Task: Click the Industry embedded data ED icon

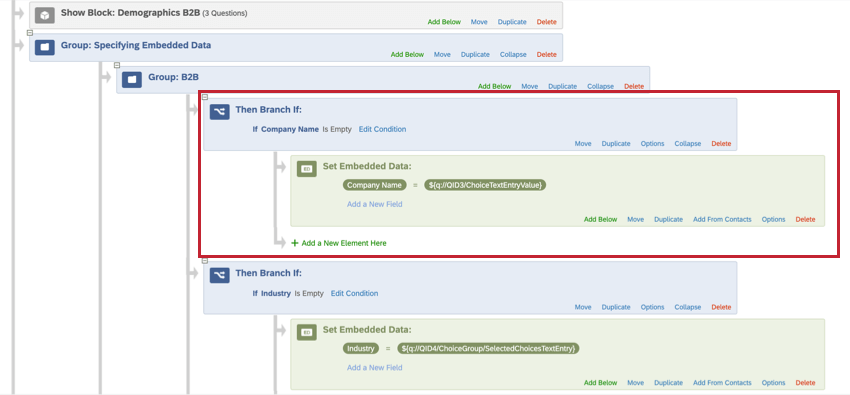Action: pos(307,332)
